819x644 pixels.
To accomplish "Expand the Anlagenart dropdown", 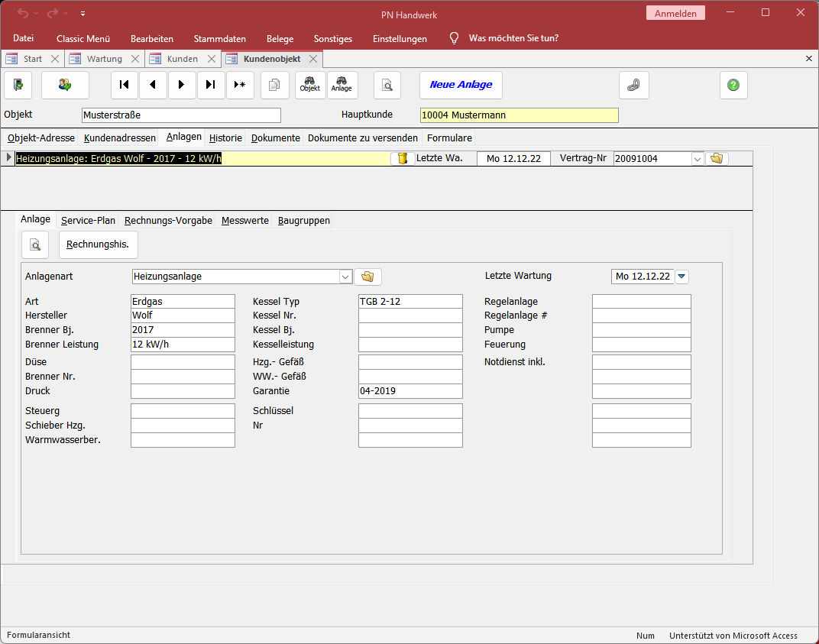I will (345, 277).
